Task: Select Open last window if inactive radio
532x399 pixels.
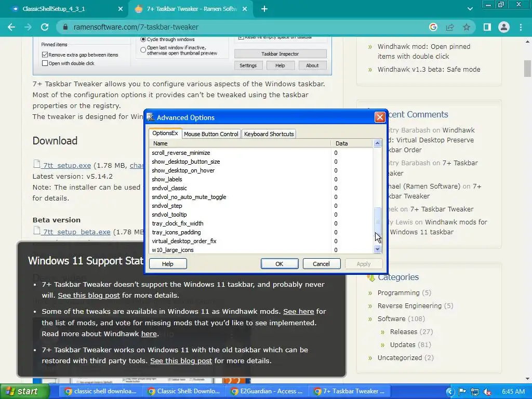Action: coord(143,50)
